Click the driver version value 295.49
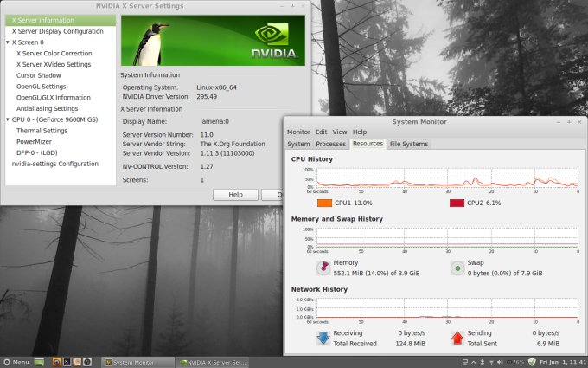 (207, 96)
